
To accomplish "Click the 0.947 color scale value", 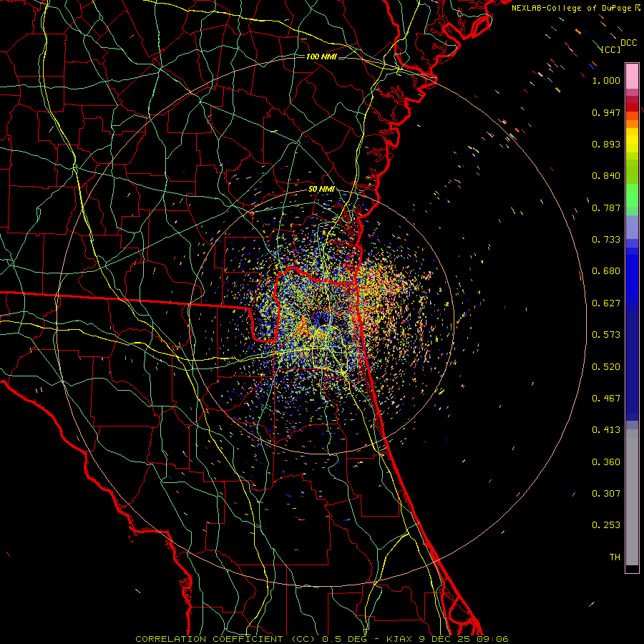I will 606,112.
